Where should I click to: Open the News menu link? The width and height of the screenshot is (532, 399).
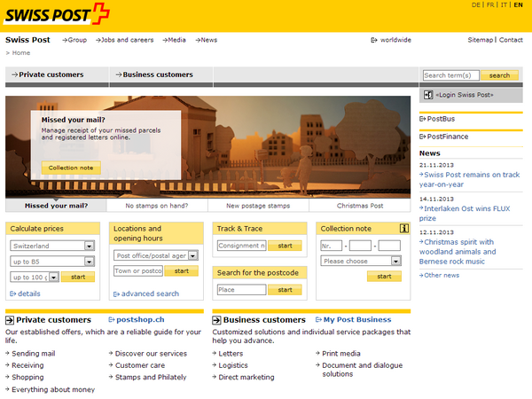(x=207, y=40)
